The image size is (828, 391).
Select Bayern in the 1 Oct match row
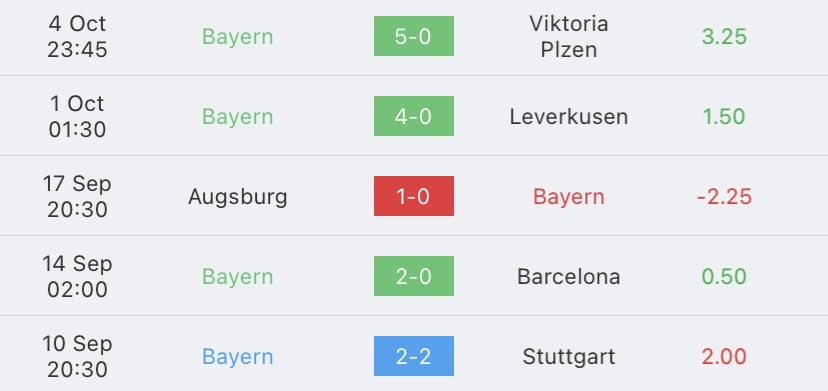[x=238, y=117]
